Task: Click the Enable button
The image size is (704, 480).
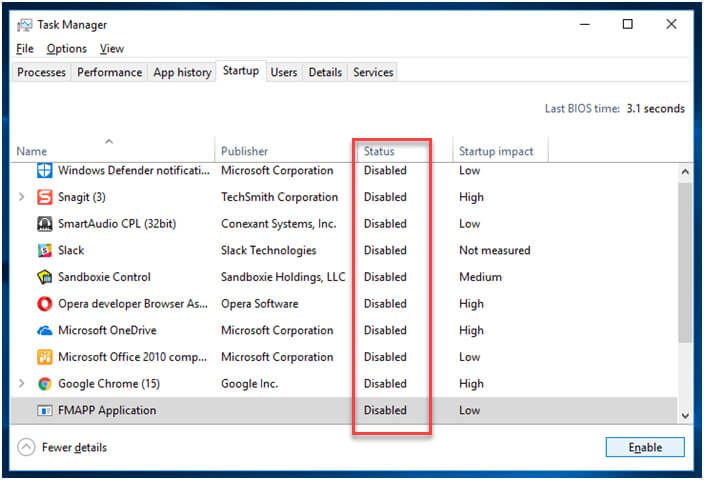Action: 645,447
